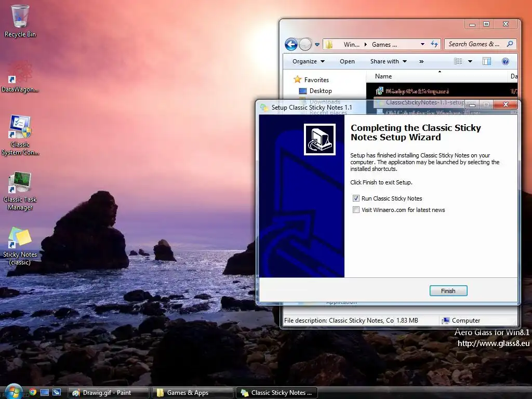The height and width of the screenshot is (399, 532).
Task: Switch to Games & Apps taskbar button
Action: 192,393
